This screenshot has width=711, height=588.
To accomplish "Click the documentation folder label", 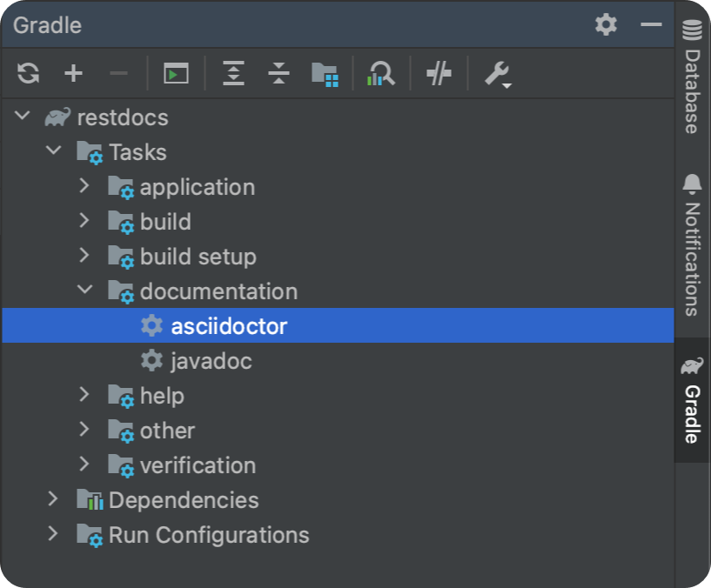I will (219, 291).
